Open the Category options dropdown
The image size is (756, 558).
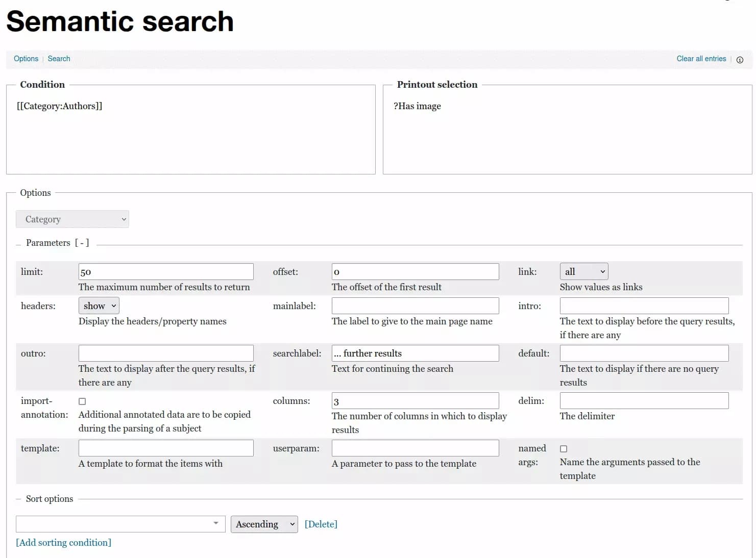(72, 219)
